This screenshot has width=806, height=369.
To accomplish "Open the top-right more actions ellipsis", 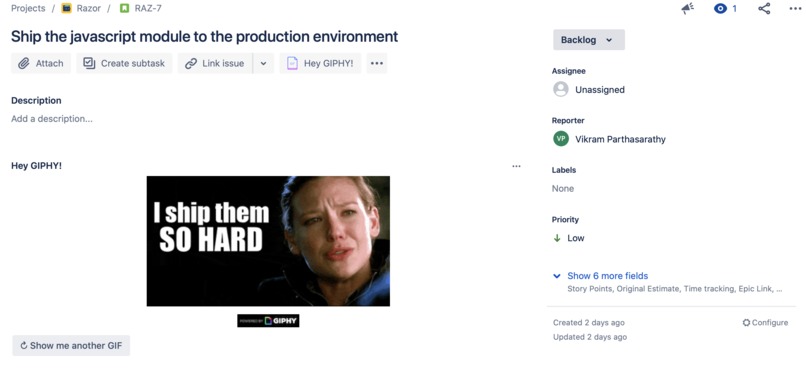I will coord(795,8).
